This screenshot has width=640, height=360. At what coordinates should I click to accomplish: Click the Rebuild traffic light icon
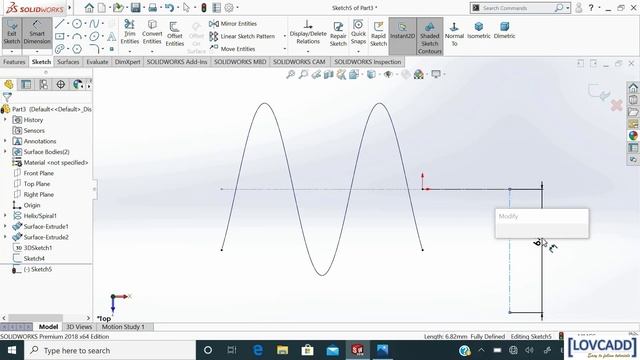204,8
